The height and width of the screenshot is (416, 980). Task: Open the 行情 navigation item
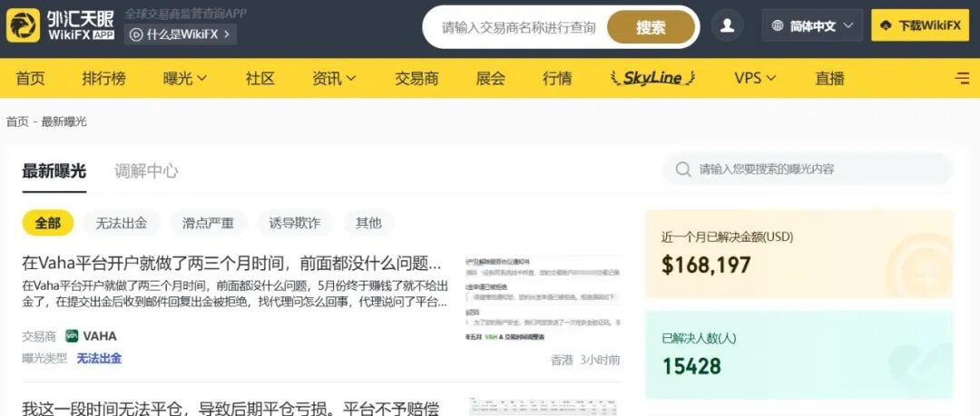(x=557, y=78)
